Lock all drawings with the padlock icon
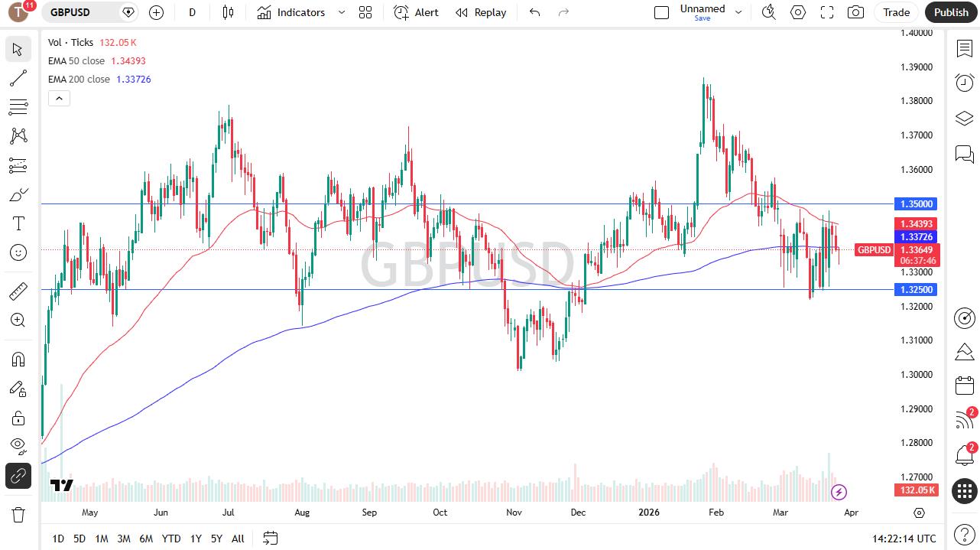The width and height of the screenshot is (980, 550). pos(18,418)
